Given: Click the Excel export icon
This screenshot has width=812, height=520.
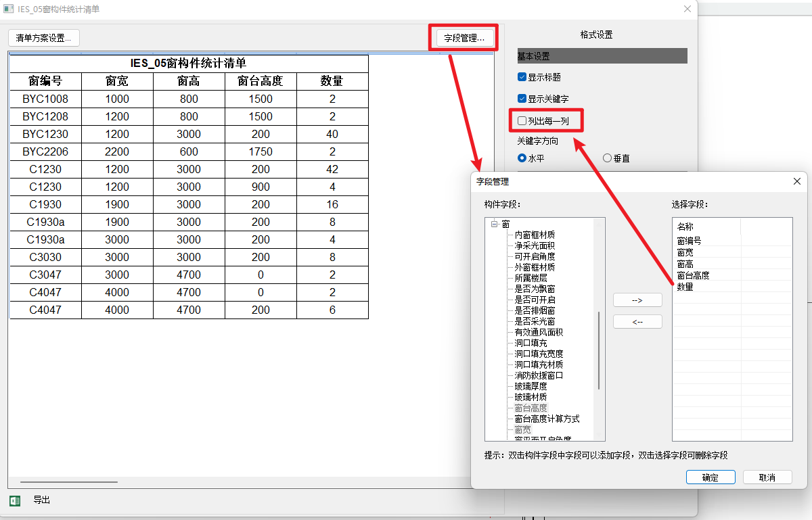Looking at the screenshot, I should pos(14,500).
